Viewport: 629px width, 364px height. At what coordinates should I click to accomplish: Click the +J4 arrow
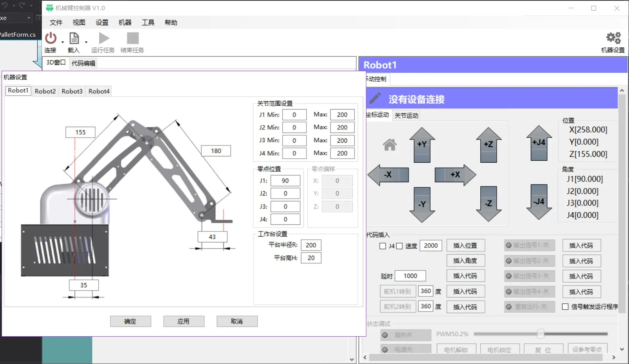point(539,143)
